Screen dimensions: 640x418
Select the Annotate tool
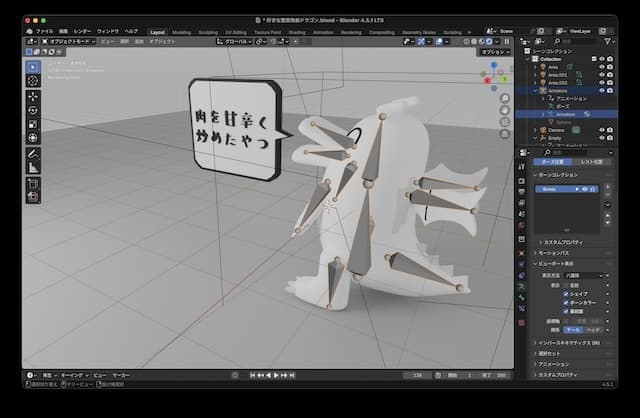click(x=32, y=154)
